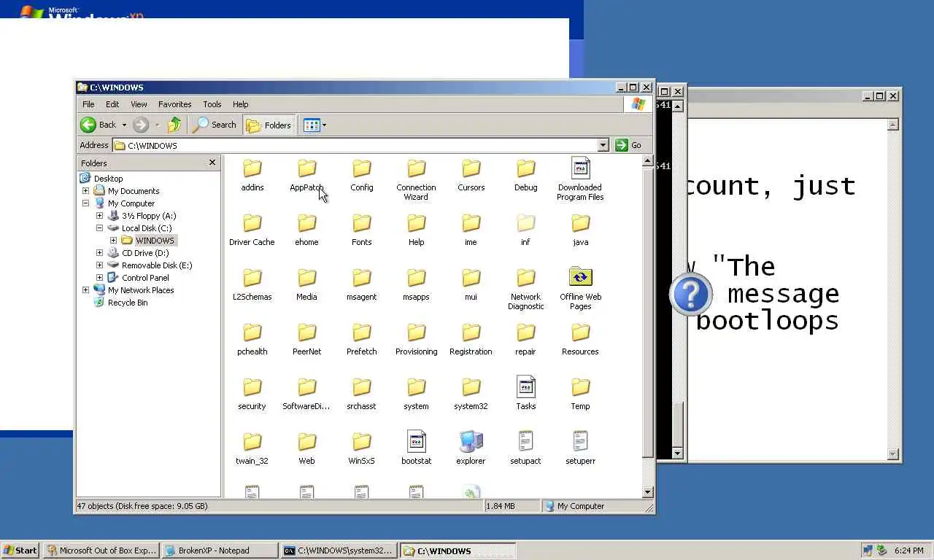Collapse Local Disk (C:) node
Viewport: 934px width, 560px height.
99,228
